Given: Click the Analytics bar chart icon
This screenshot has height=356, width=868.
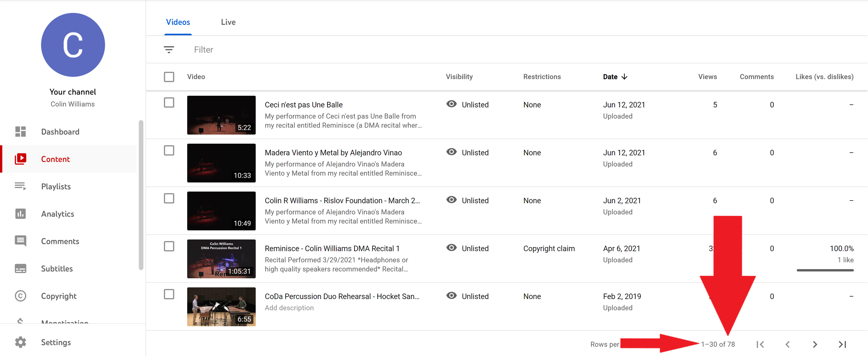Looking at the screenshot, I should pos(20,214).
